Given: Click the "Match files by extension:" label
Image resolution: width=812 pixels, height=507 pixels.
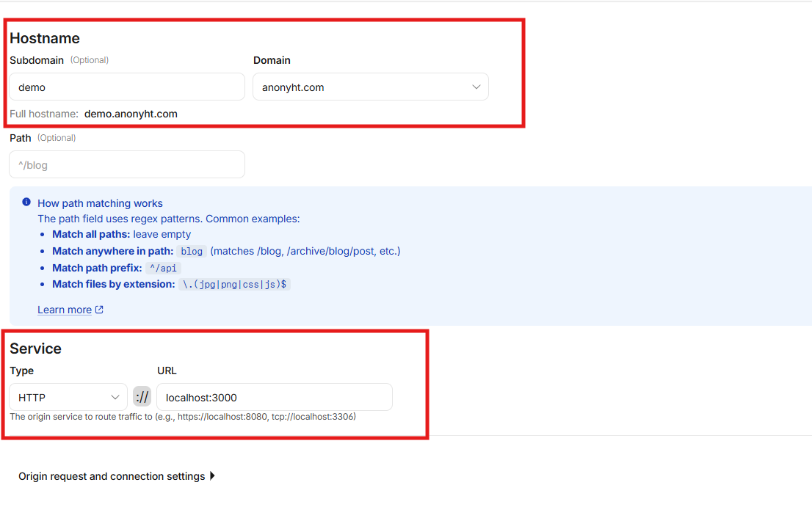Looking at the screenshot, I should tap(113, 284).
